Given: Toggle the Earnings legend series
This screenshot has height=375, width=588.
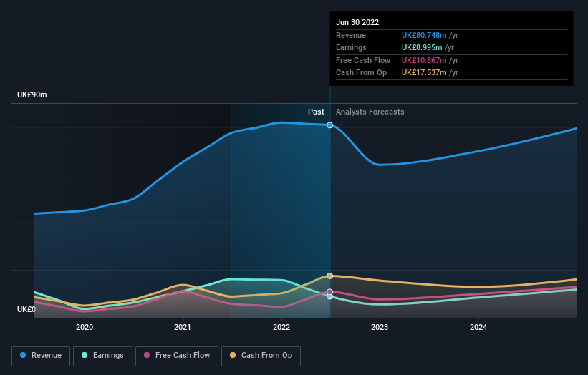Looking at the screenshot, I should 102,356.
